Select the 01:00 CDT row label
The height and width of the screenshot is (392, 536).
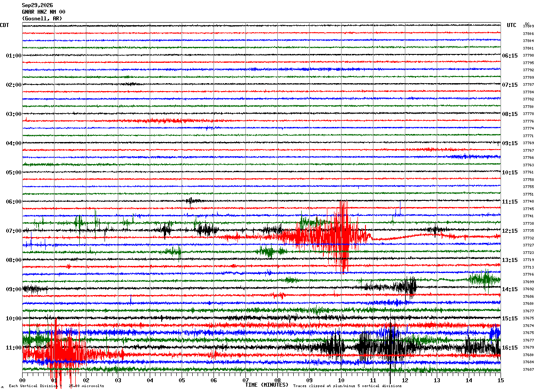(x=13, y=56)
